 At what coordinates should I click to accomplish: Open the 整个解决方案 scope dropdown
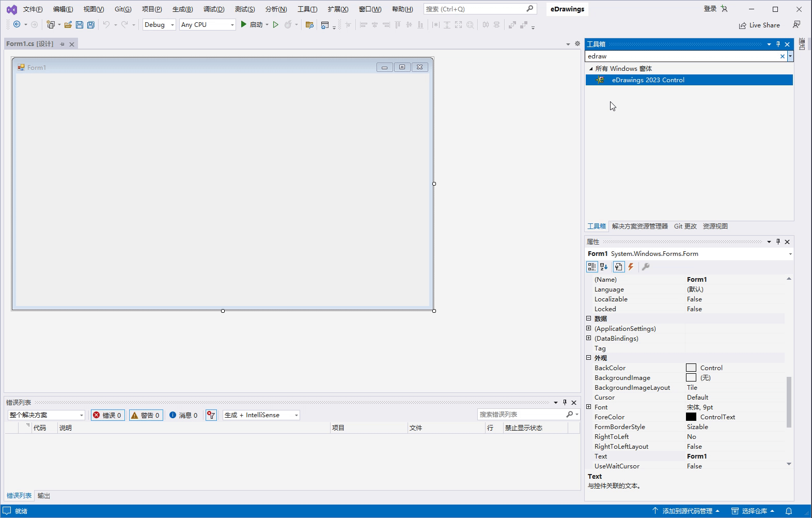tap(46, 415)
